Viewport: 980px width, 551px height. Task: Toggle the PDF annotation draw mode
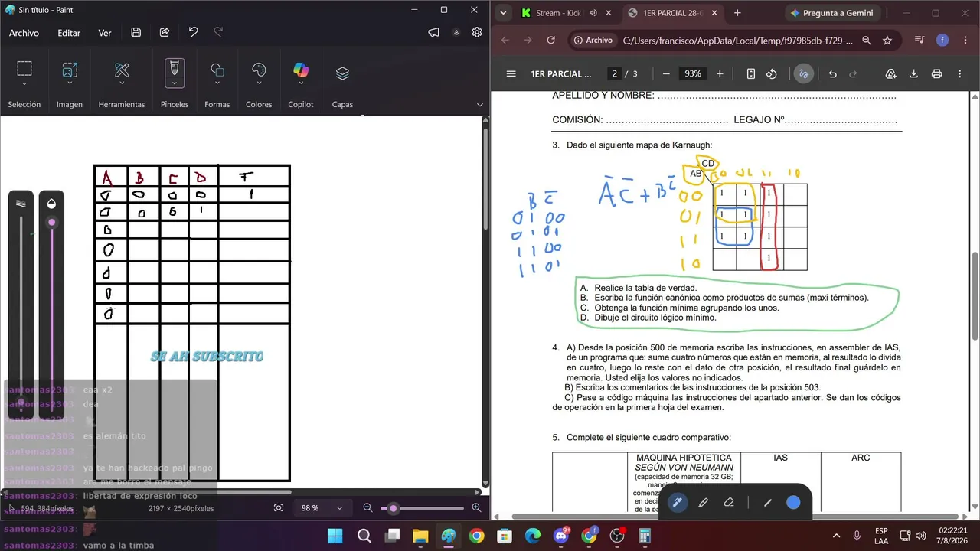[x=803, y=74]
